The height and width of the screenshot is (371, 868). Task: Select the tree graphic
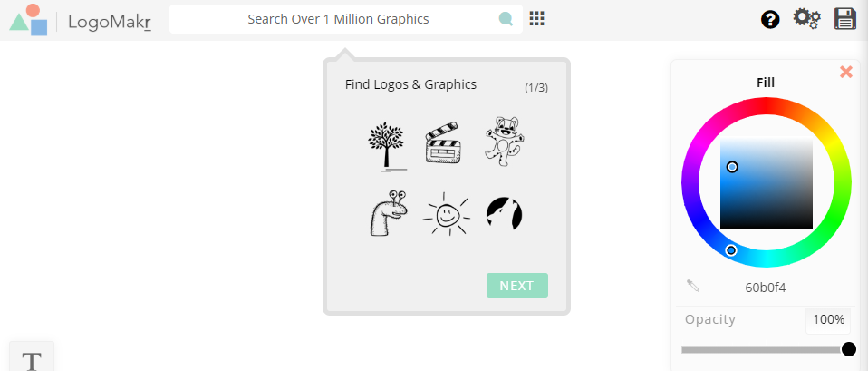click(x=386, y=146)
